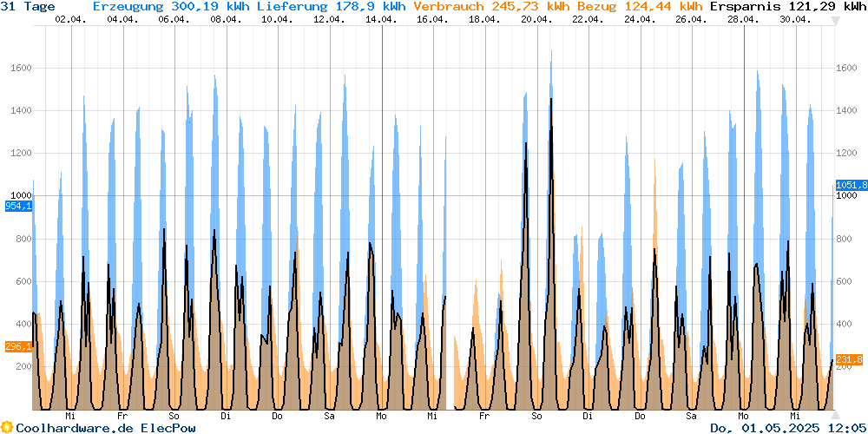This screenshot has width=868, height=434.
Task: Select the 10.04. date label
Action: 278,19
